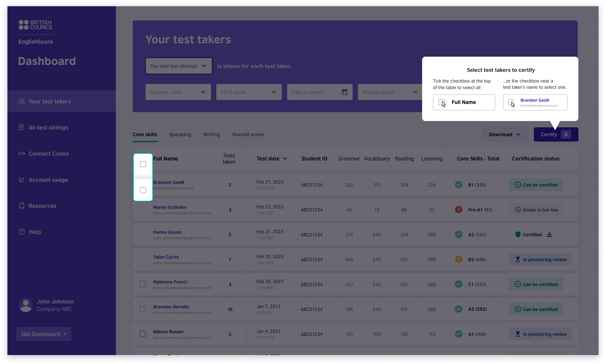Open Brandon Geidt's name link in the table

tap(168, 182)
